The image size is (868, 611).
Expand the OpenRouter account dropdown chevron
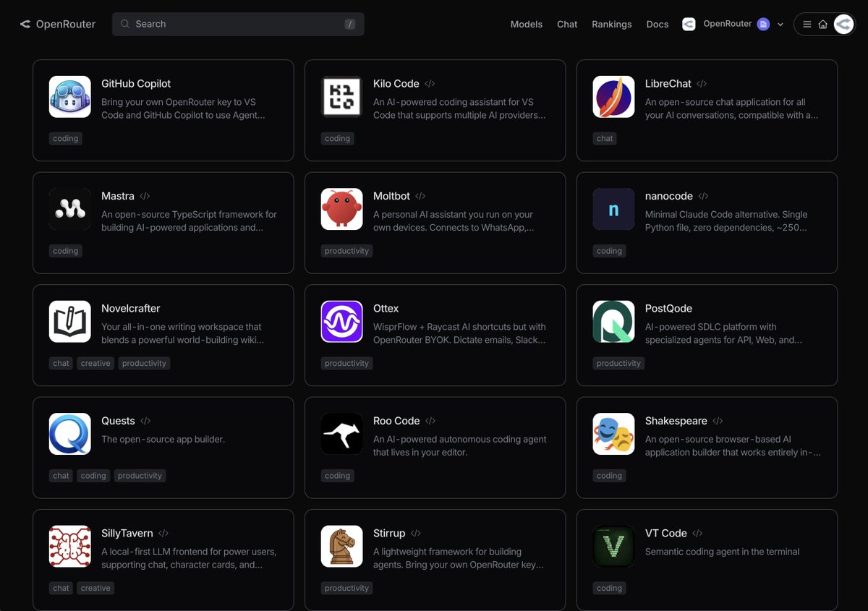pyautogui.click(x=780, y=24)
